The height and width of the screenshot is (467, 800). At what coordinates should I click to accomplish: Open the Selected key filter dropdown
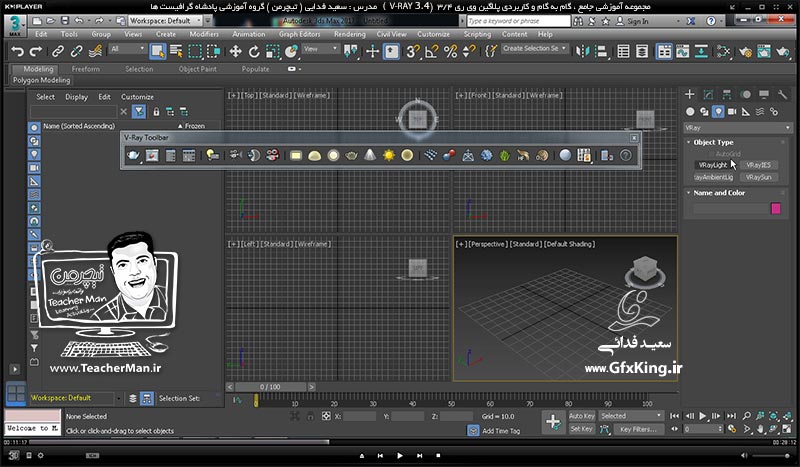click(631, 416)
